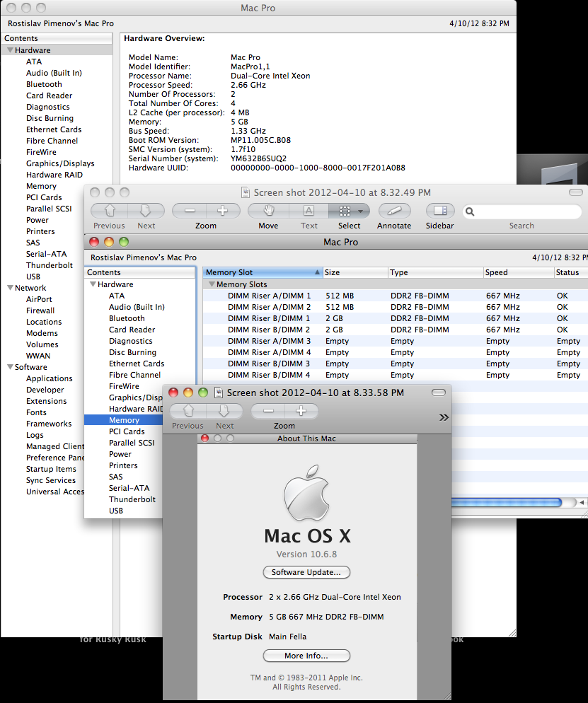Click Next arrow in 8.33.58 PM window
The height and width of the screenshot is (703, 588).
(x=224, y=411)
